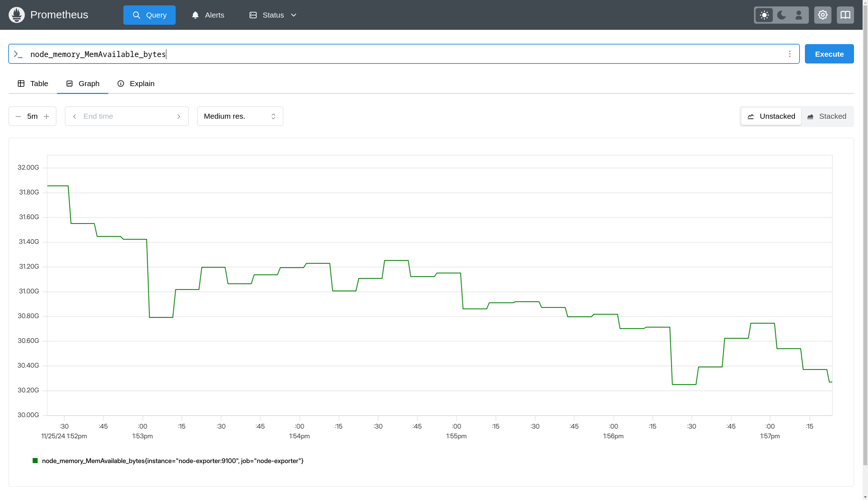Move end time backward with left chevron
868x500 pixels.
tap(75, 116)
